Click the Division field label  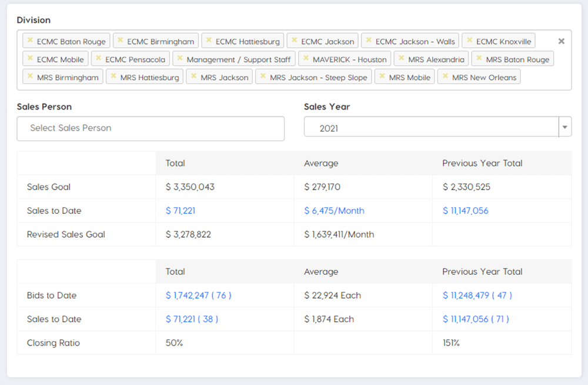[34, 20]
